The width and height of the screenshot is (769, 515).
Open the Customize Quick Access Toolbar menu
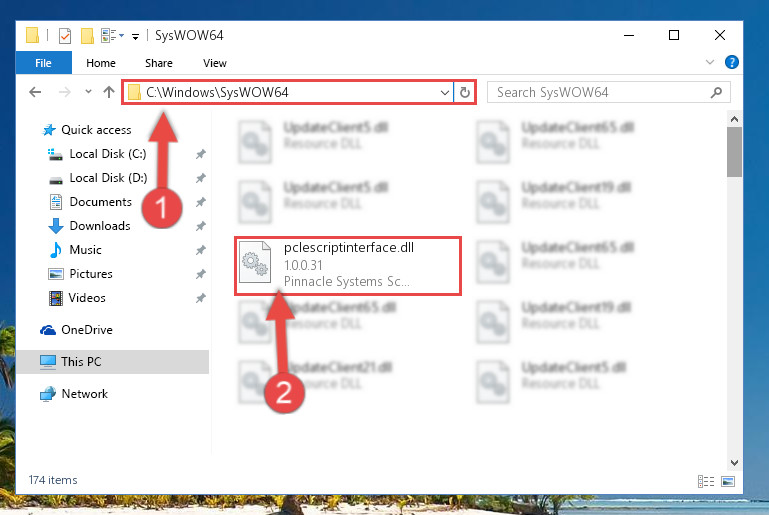point(135,36)
